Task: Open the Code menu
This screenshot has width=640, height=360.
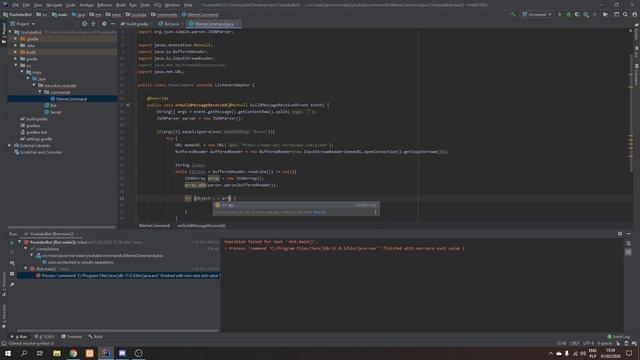Action: tap(71, 5)
